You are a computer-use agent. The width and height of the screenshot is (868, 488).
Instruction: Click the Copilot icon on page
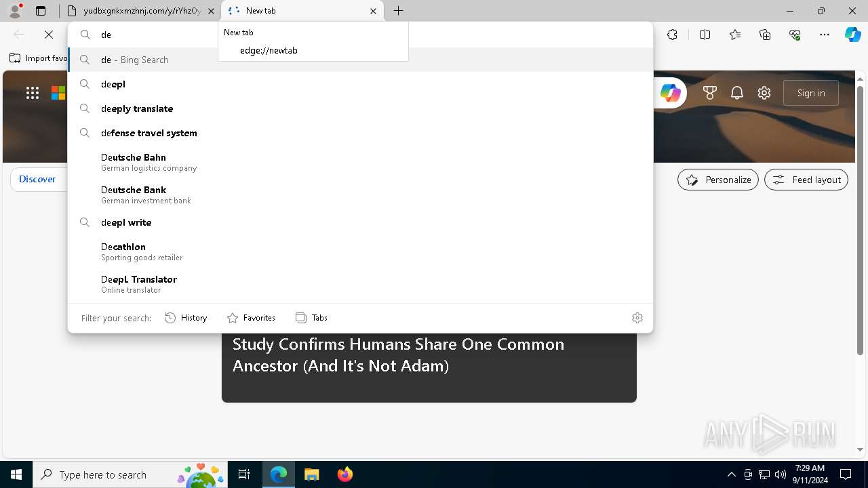(x=670, y=93)
